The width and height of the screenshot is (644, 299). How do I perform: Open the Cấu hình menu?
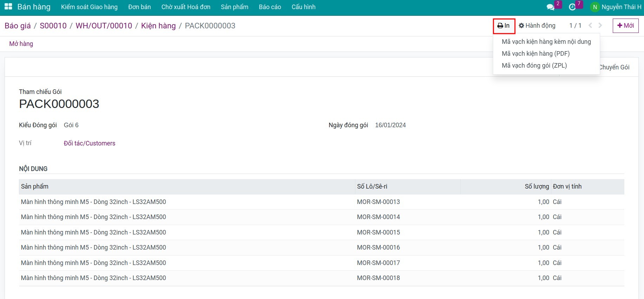pos(303,7)
